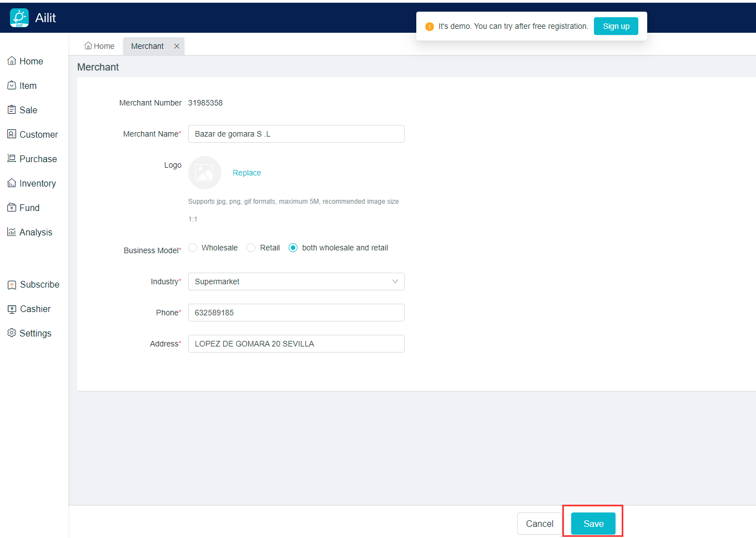The width and height of the screenshot is (756, 538).
Task: Switch to the Home tab
Action: coord(99,46)
